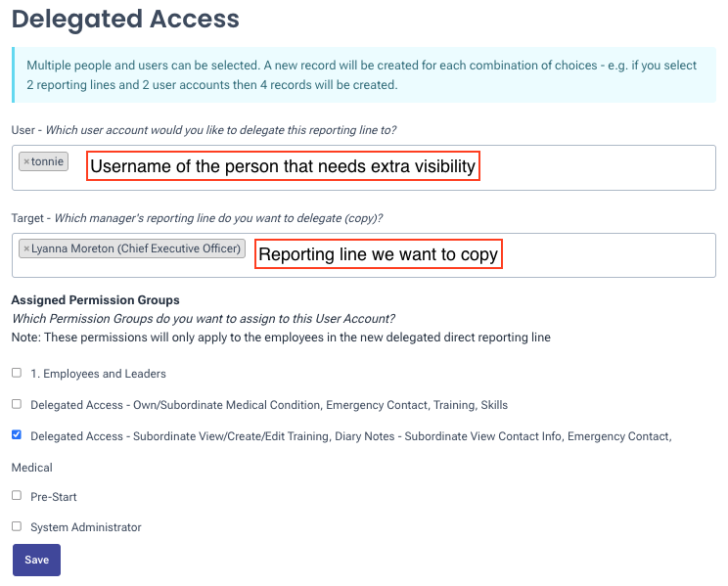Uncheck the Subordinate View/Create/Edit Training checkbox

click(17, 435)
